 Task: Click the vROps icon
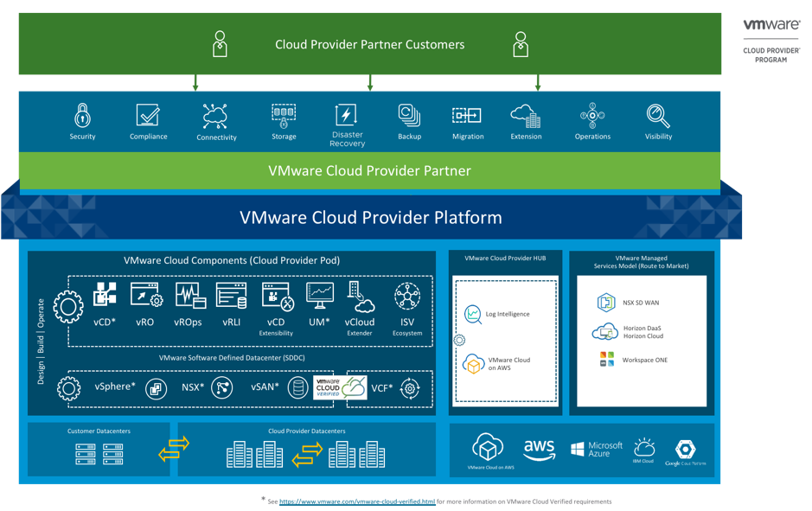pyautogui.click(x=190, y=295)
